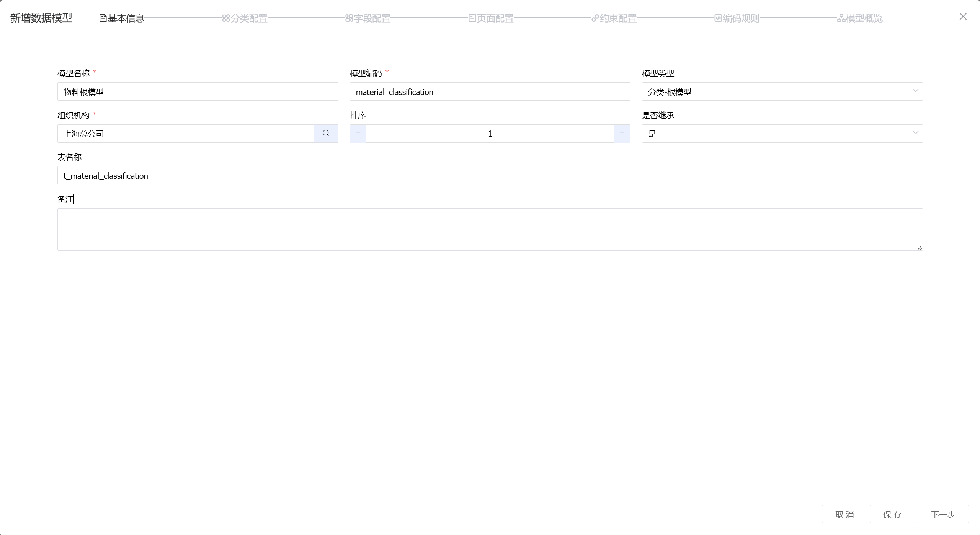Click inside the 备注 textarea
This screenshot has width=980, height=535.
click(490, 229)
